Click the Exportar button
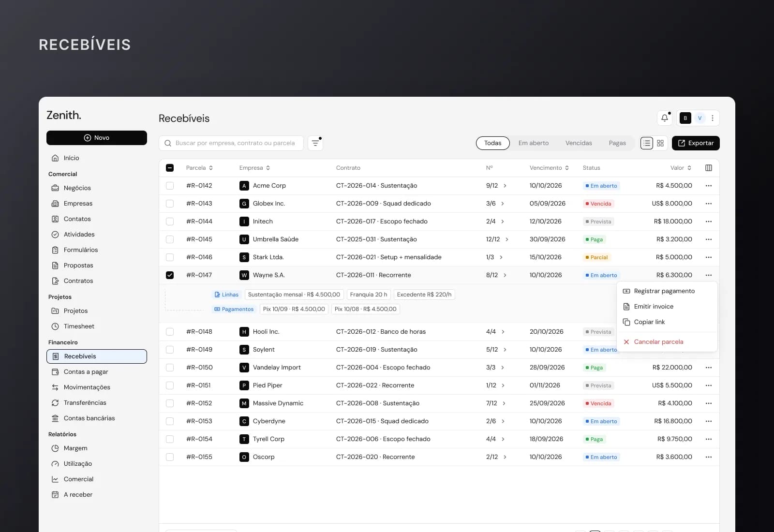 point(696,143)
